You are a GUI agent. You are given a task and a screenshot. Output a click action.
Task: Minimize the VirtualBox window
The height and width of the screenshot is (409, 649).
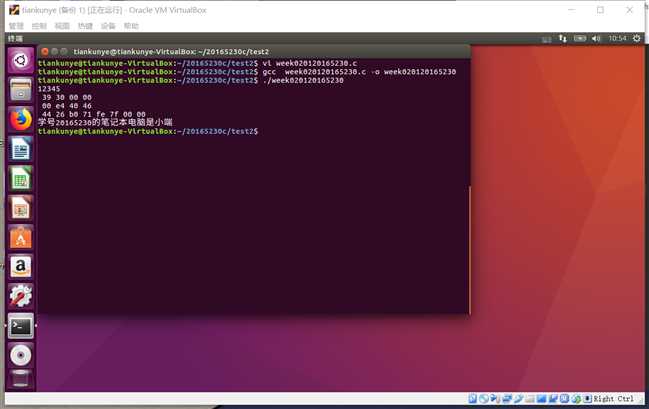572,10
